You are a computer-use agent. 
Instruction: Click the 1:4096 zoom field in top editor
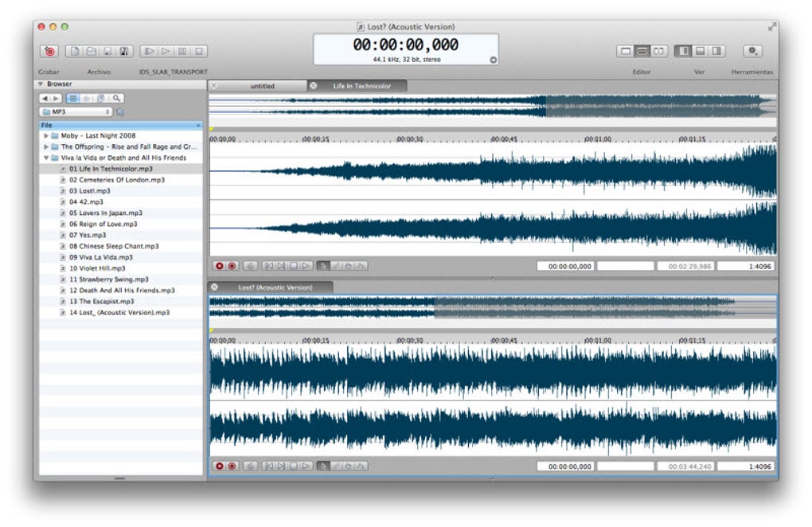746,267
